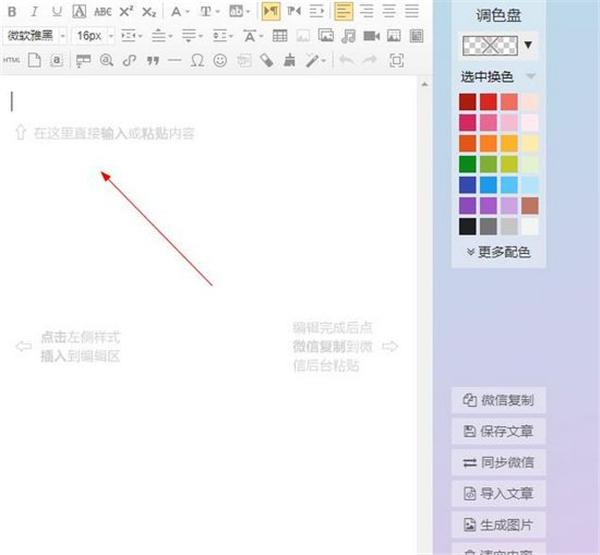This screenshot has height=555, width=600.
Task: Expand 更多配色 for more colors
Action: [x=498, y=252]
